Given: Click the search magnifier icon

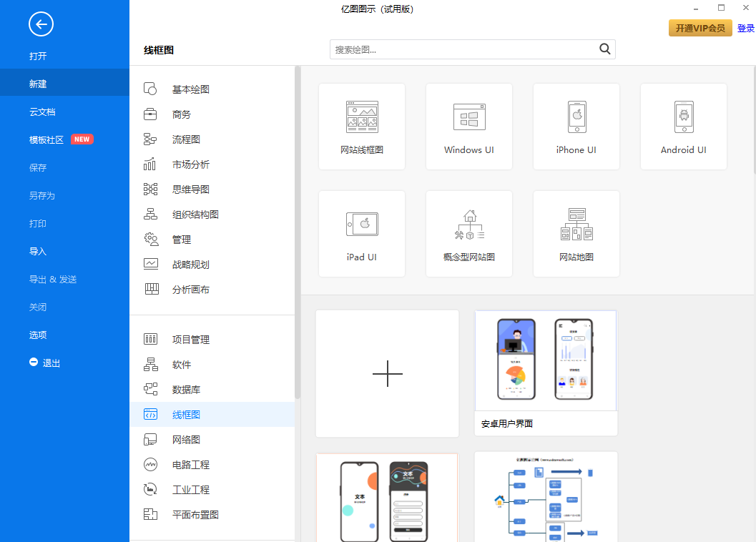Looking at the screenshot, I should click(x=604, y=49).
